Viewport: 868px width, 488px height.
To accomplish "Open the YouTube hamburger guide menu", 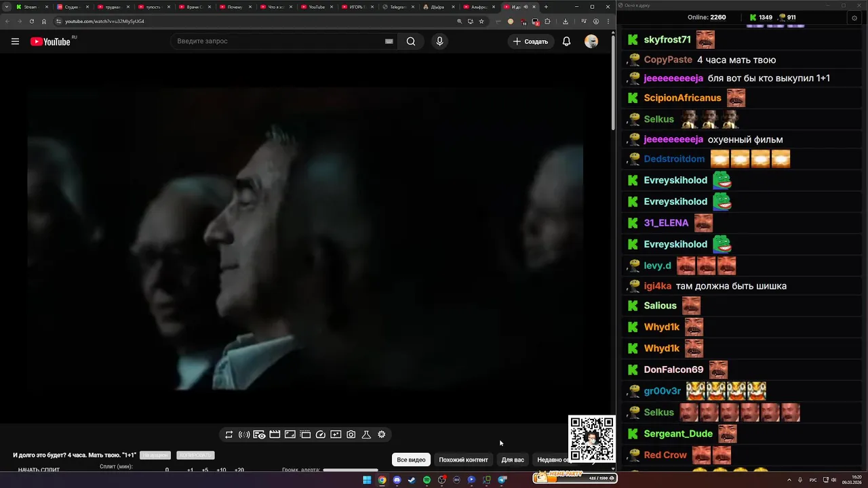I will (x=15, y=41).
